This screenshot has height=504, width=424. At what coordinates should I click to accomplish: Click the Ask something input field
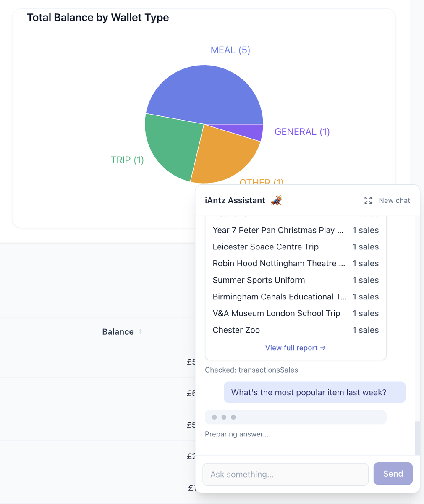click(x=285, y=474)
